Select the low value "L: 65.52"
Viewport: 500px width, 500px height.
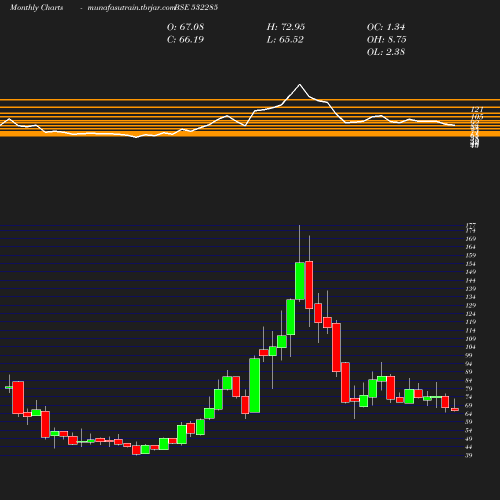tap(285, 40)
